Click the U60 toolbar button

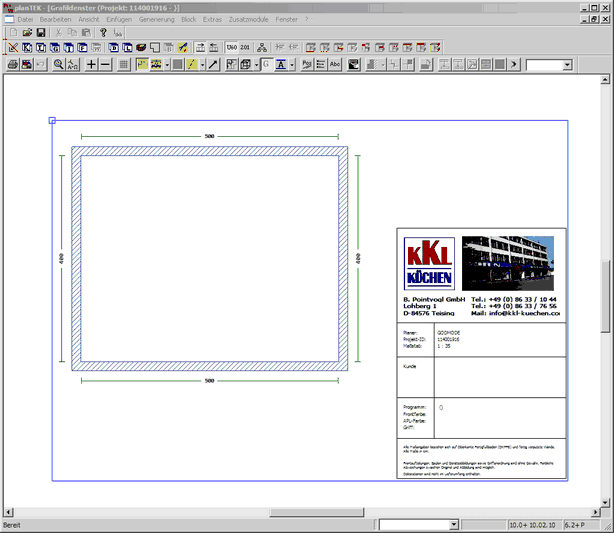[x=231, y=47]
